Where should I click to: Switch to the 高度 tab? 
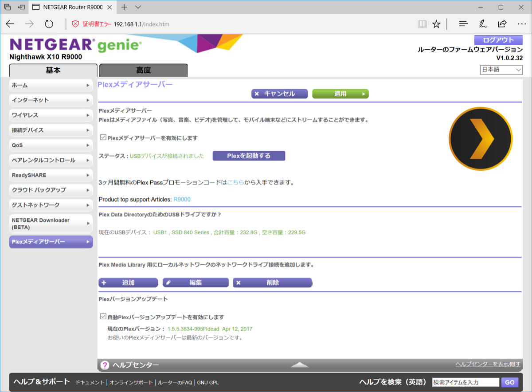[143, 70]
